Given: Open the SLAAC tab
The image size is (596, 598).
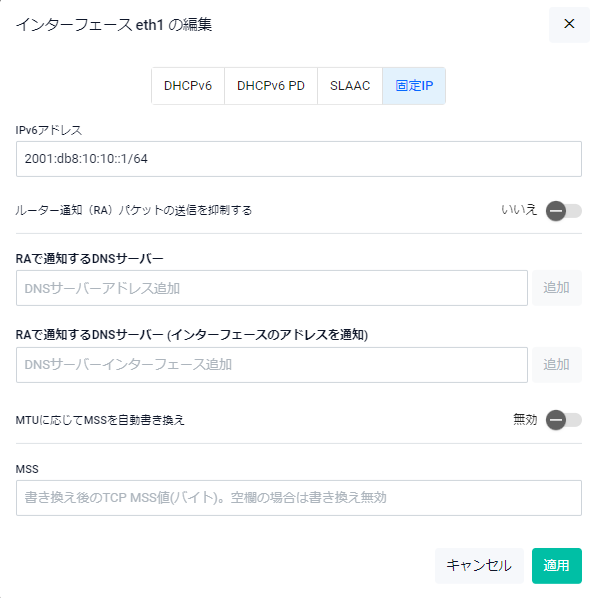Looking at the screenshot, I should click(350, 86).
